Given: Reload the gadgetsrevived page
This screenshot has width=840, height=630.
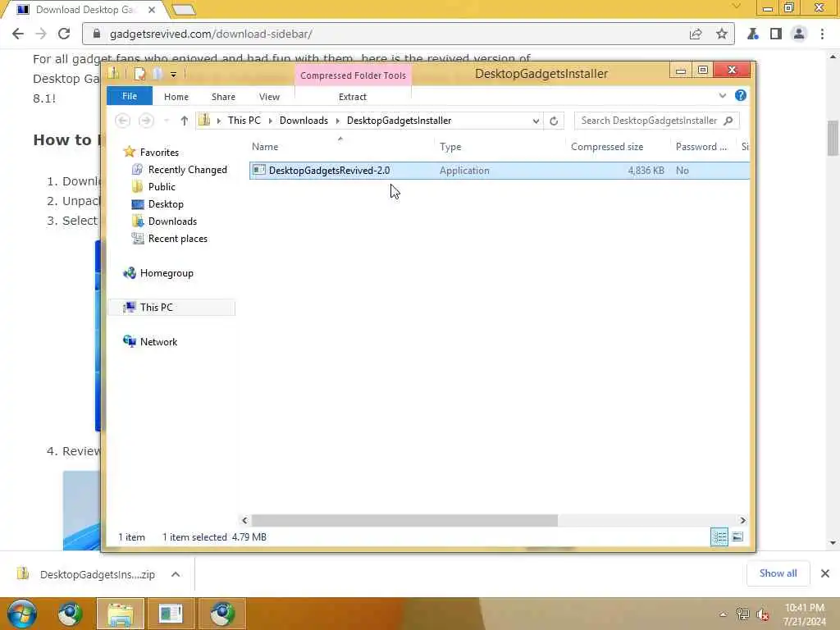Looking at the screenshot, I should pos(64,34).
